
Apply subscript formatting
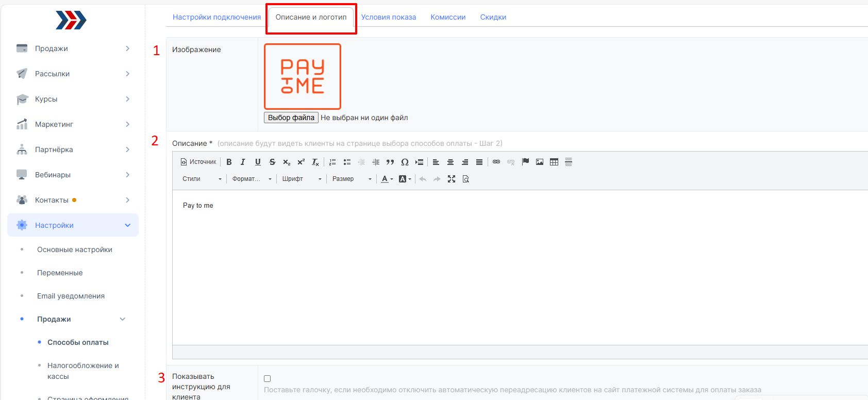[287, 162]
